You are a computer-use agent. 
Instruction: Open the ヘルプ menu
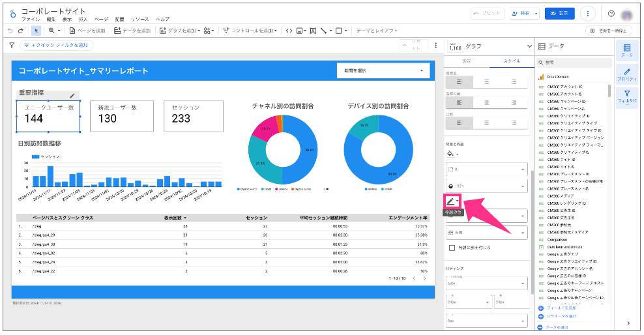click(x=162, y=20)
